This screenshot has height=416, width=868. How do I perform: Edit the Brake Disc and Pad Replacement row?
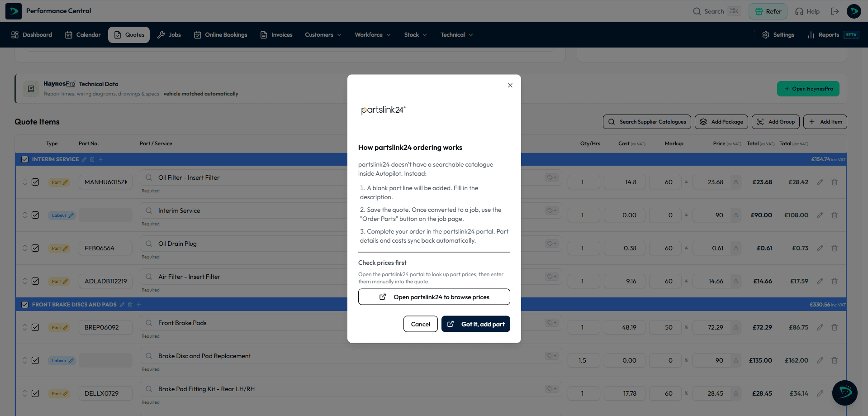tap(820, 360)
